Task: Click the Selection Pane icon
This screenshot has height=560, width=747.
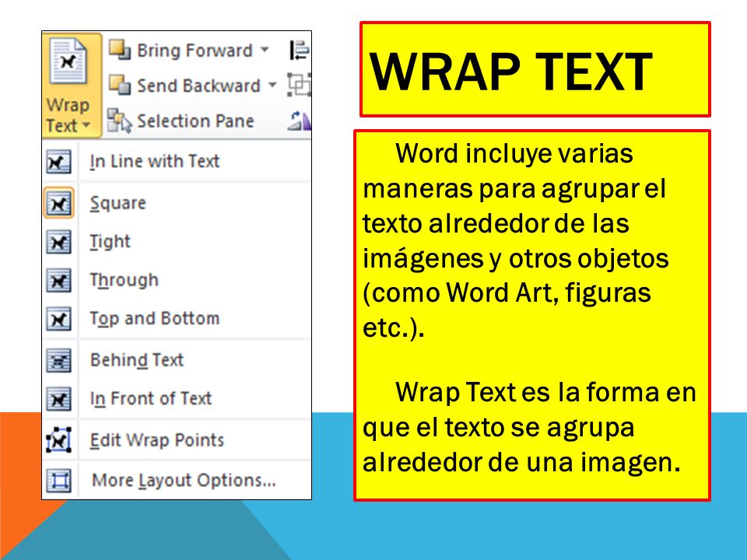Action: (119, 121)
